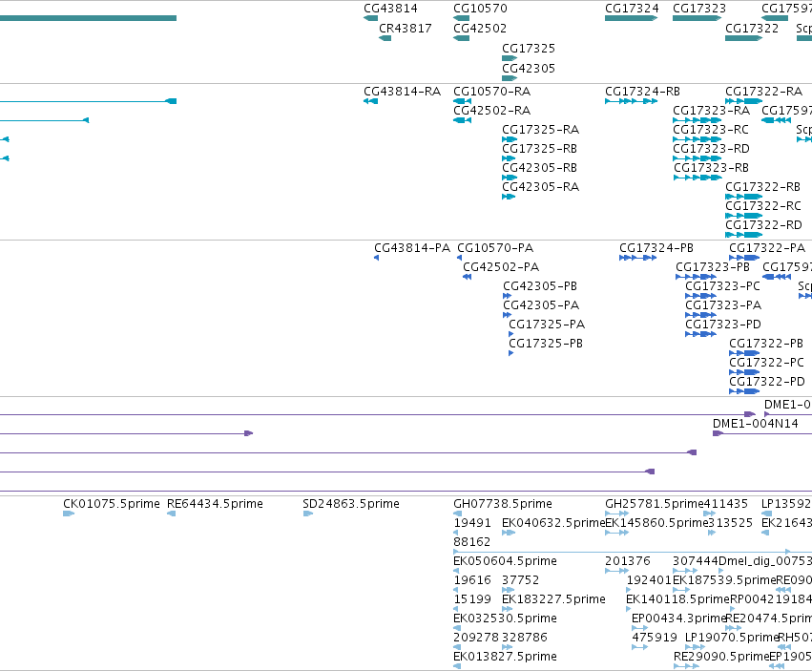Screen dimensions: 812x671
Task: Click the CR43817 gene feature
Action: point(385,38)
